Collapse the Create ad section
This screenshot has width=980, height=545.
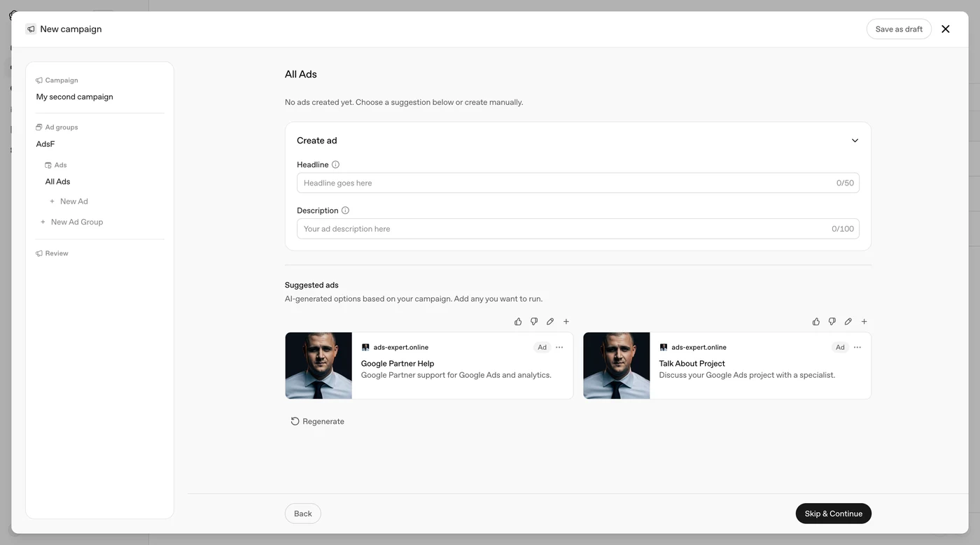pyautogui.click(x=855, y=141)
